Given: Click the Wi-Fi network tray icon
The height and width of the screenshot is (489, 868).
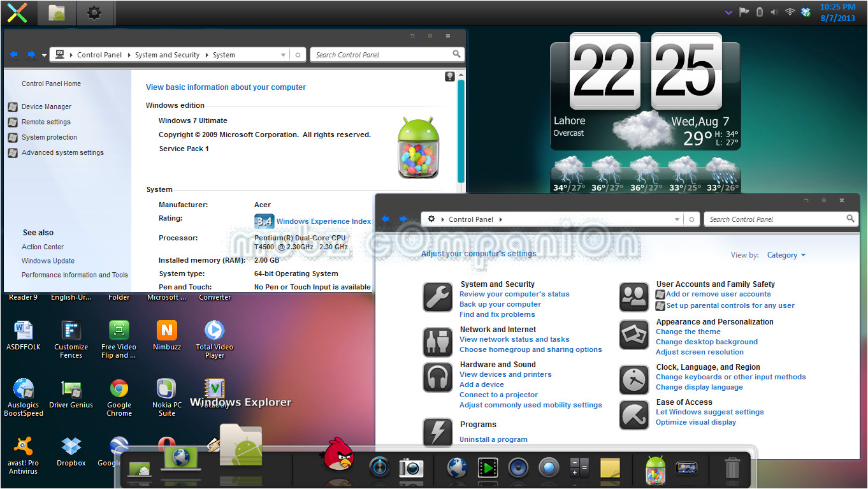Looking at the screenshot, I should [790, 12].
